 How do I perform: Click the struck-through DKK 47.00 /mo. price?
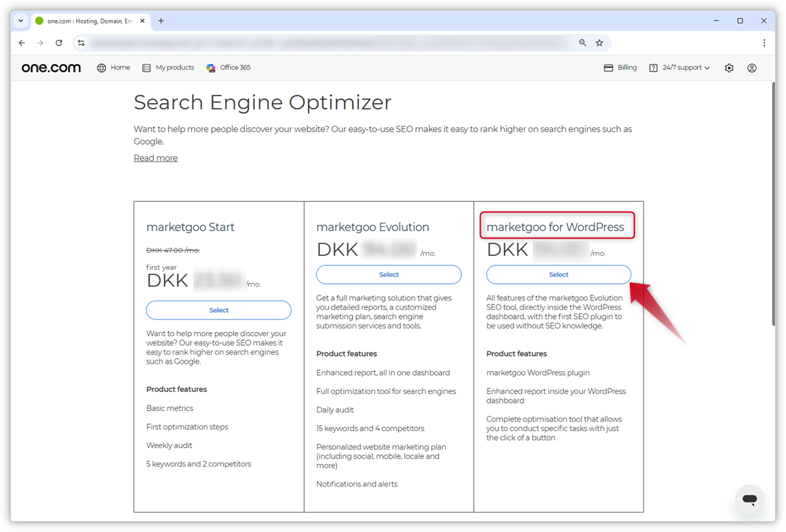173,250
